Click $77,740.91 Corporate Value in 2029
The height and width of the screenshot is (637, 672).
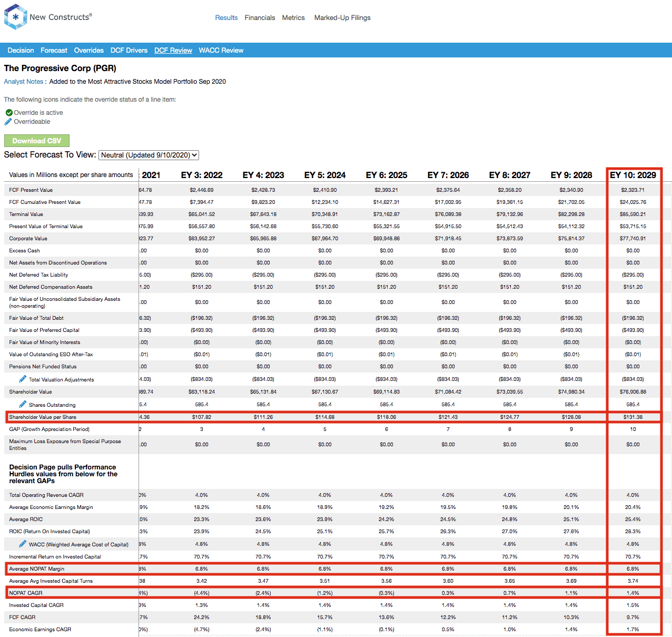click(x=633, y=238)
